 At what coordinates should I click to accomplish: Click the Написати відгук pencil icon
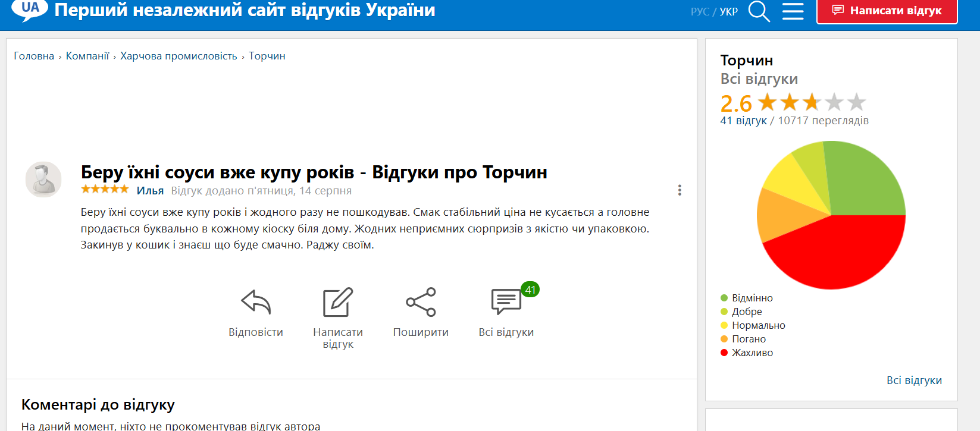[x=338, y=302]
